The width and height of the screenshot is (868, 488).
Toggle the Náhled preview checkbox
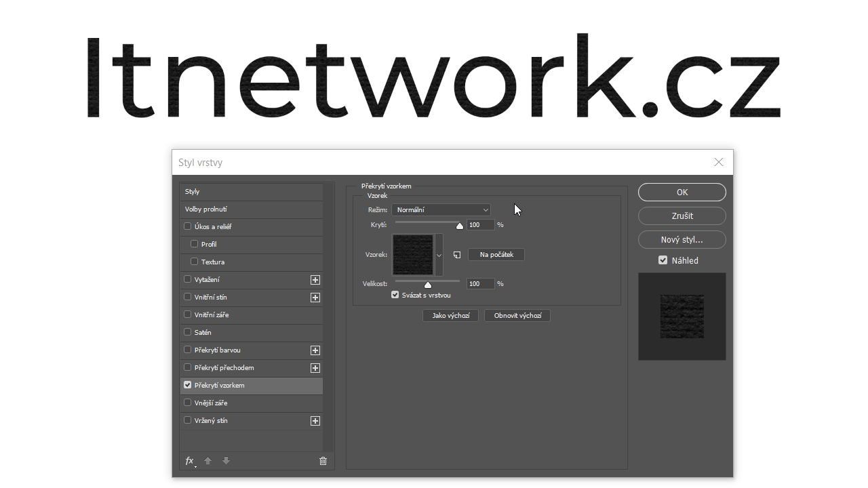pos(663,260)
